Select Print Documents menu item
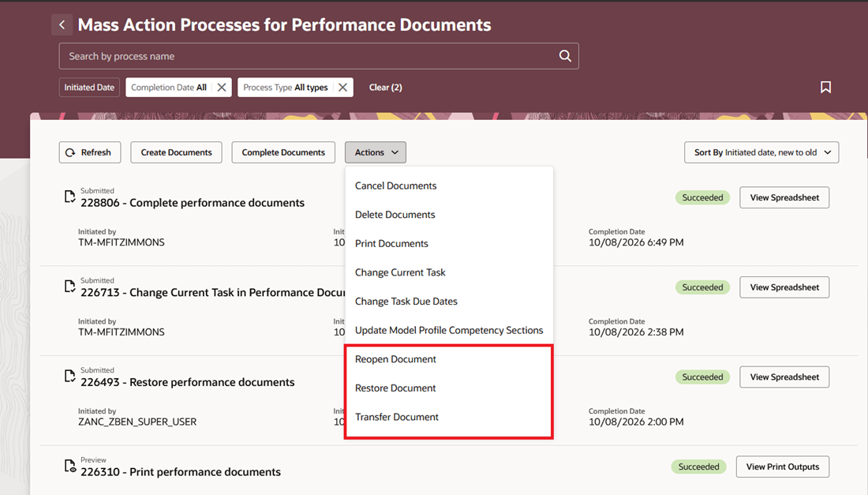This screenshot has height=495, width=868. tap(449, 243)
